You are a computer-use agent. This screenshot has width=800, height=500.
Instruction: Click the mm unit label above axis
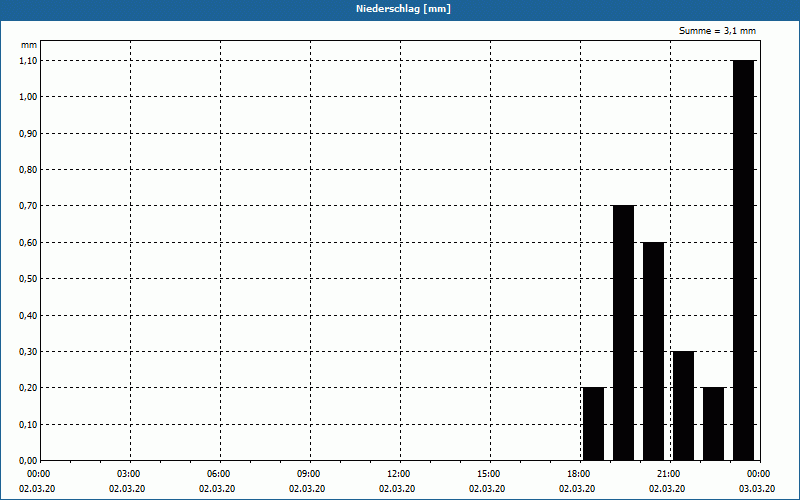pyautogui.click(x=29, y=45)
